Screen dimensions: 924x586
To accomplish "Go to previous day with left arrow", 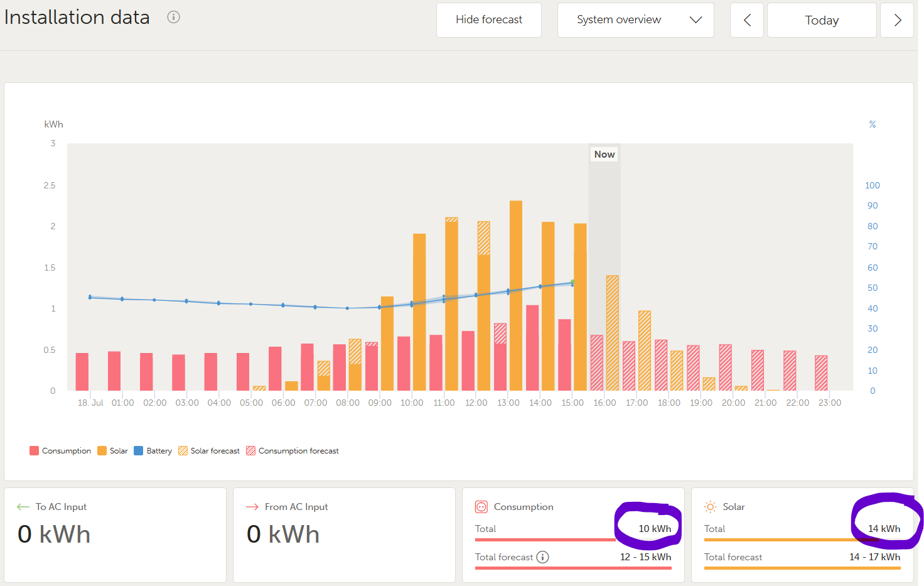I will point(747,20).
